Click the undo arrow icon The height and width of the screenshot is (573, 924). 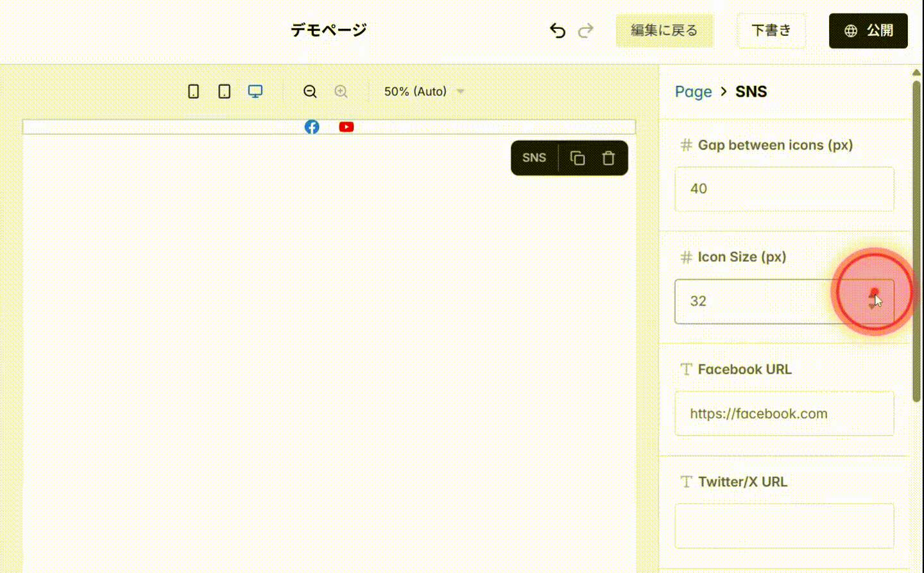[x=558, y=30]
